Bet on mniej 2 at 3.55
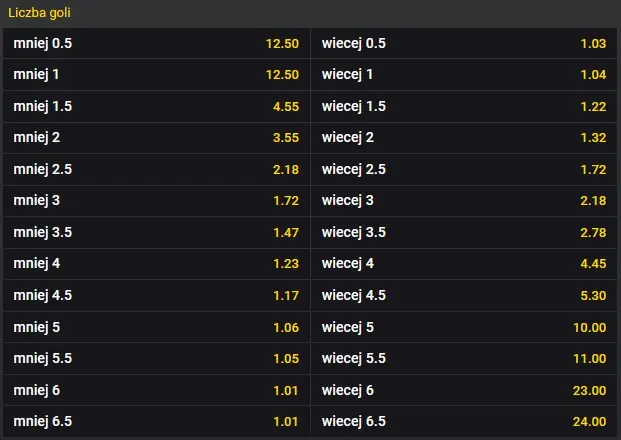 pos(156,139)
